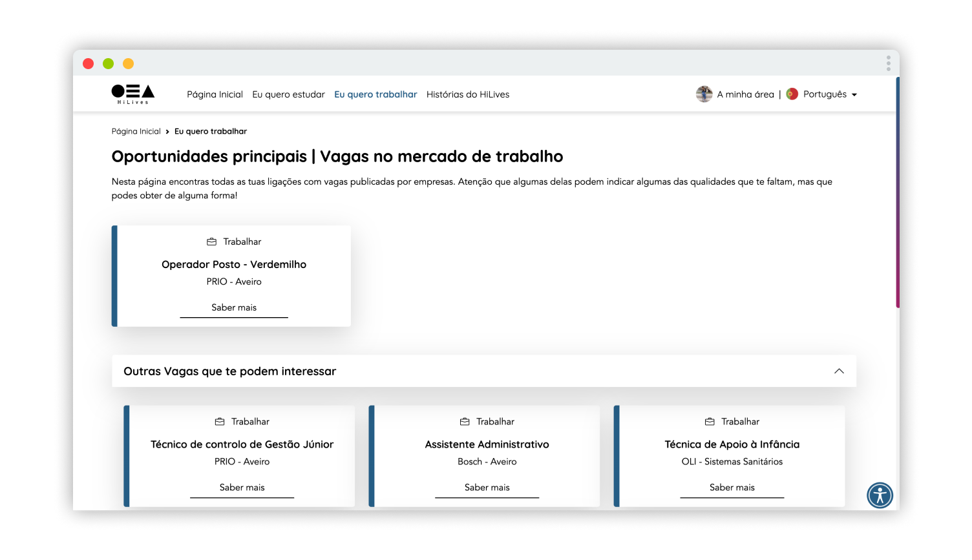Select Eu quero trabalhar nav item
Screen dimensions: 972x560
pos(375,94)
